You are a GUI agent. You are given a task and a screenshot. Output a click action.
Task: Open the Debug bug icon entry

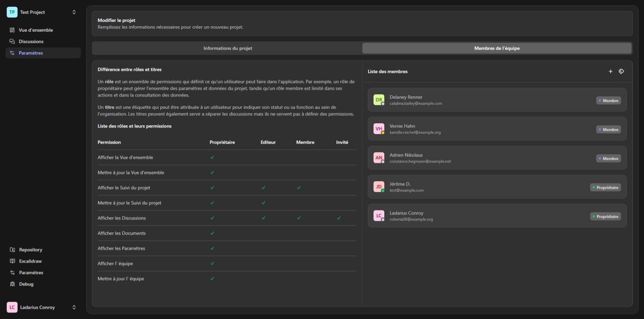[x=26, y=284]
